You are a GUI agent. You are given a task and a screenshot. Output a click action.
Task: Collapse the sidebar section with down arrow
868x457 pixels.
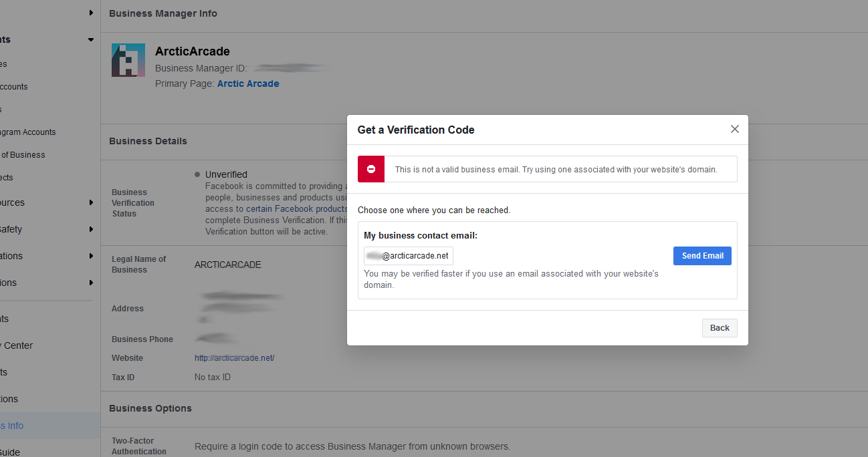91,39
